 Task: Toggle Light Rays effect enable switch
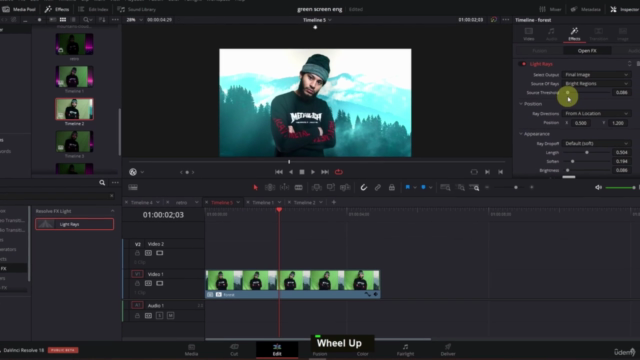tap(523, 64)
